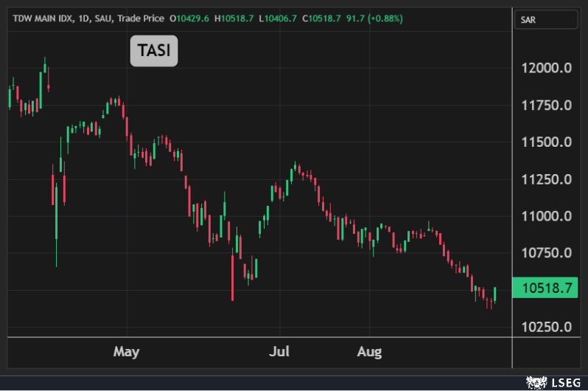Click the 11000.0 price axis label
Screen dimensions: 588x391
click(x=547, y=216)
